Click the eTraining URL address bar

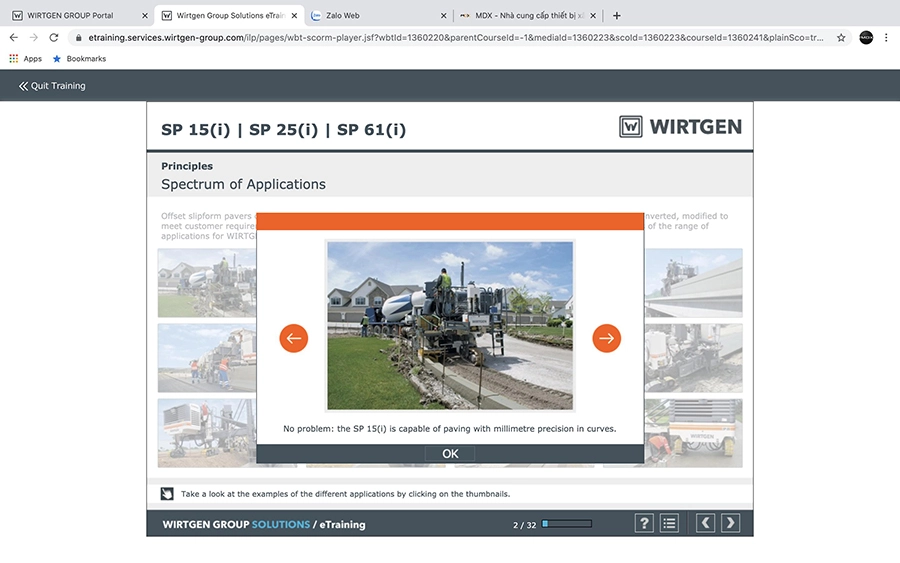(450, 37)
